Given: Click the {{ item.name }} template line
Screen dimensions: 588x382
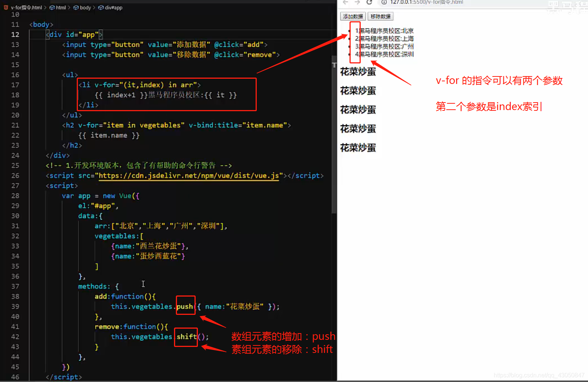Looking at the screenshot, I should click(x=109, y=135).
